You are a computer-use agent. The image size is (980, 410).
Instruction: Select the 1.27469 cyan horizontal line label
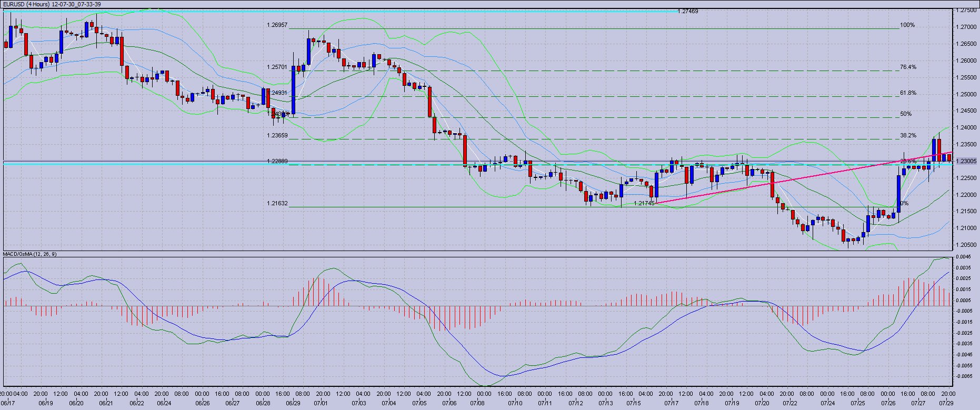(x=687, y=11)
